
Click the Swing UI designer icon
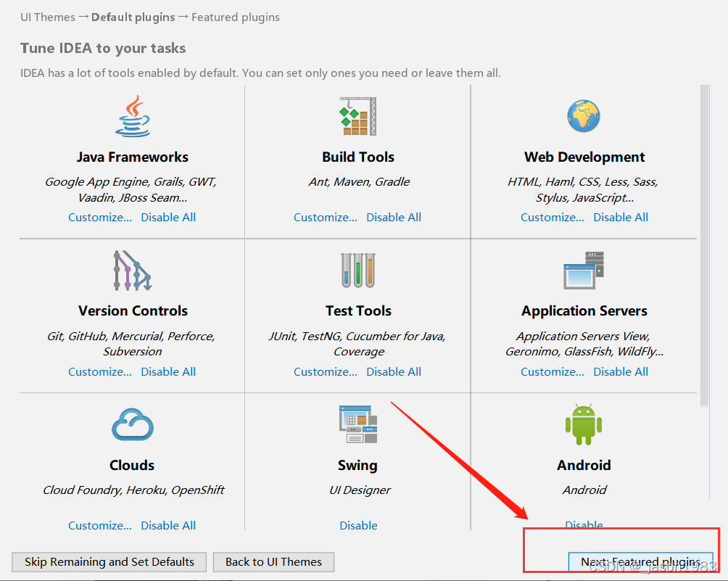358,424
